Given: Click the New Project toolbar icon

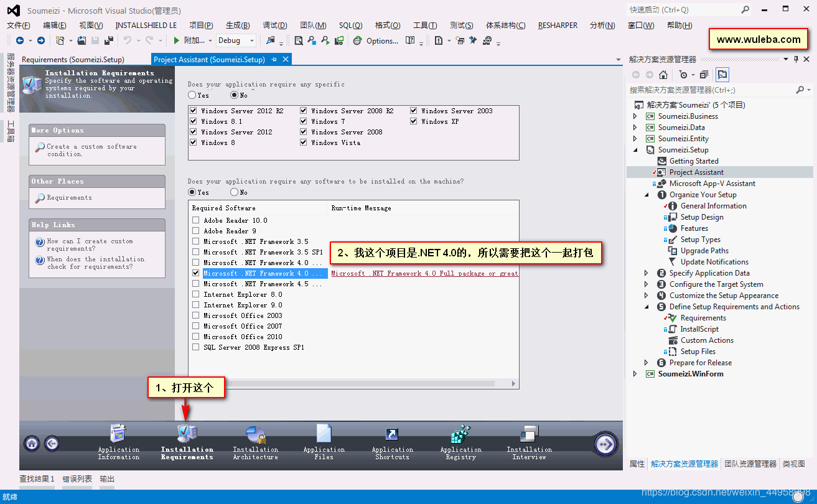Looking at the screenshot, I should coord(60,40).
